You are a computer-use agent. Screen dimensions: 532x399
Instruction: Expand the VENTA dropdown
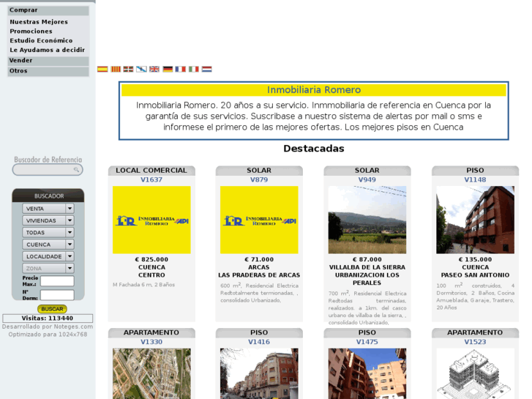click(x=48, y=209)
